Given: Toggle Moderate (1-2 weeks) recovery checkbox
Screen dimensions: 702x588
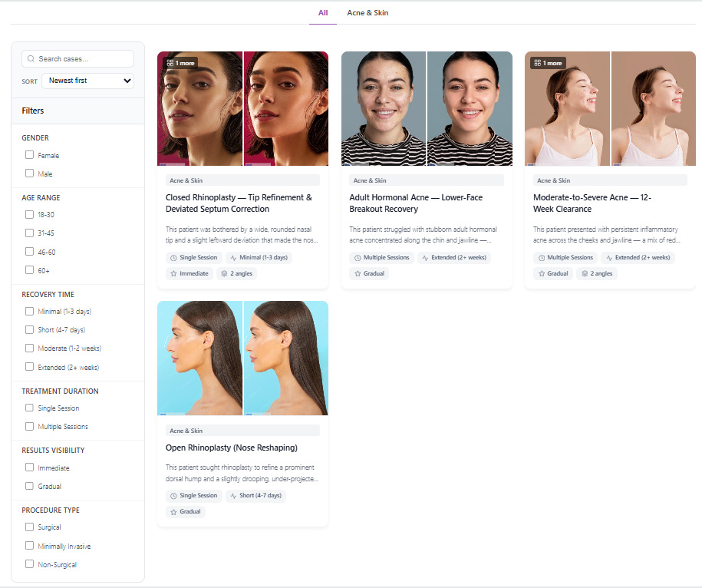Looking at the screenshot, I should click(30, 348).
